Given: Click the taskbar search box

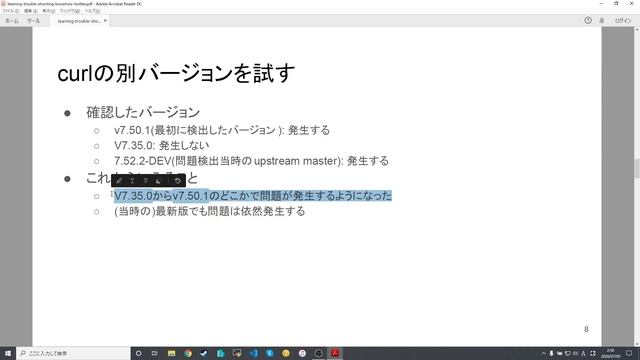Looking at the screenshot, I should (x=73, y=353).
